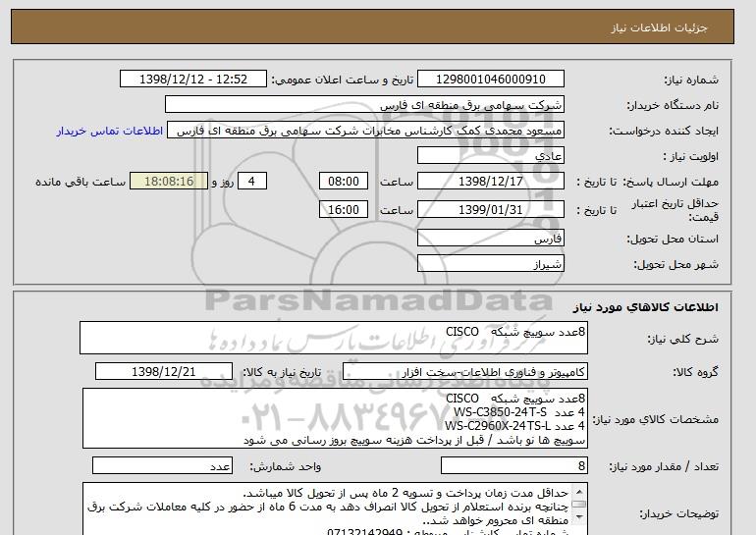
Task: Click the label گروه کالا
Action: pos(695,372)
